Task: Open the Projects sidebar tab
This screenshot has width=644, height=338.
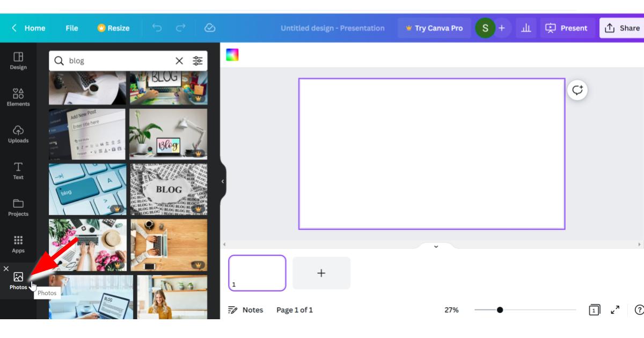Action: [x=18, y=207]
